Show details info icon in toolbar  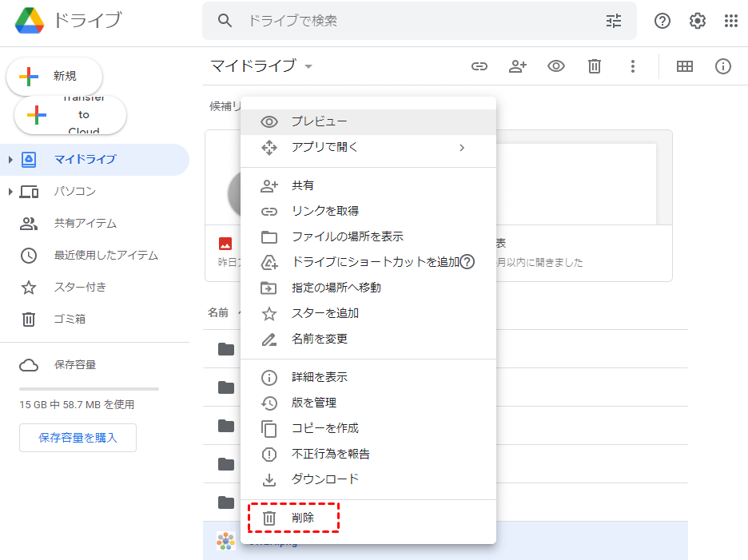[x=722, y=66]
